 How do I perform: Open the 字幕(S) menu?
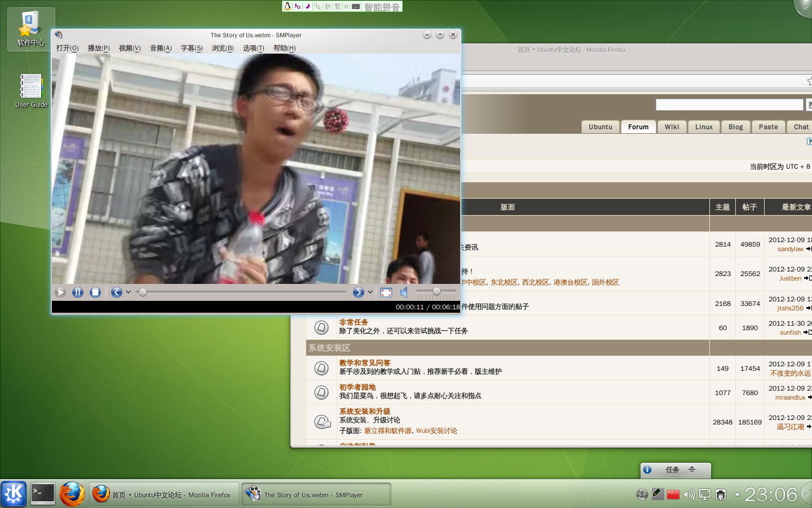pos(192,48)
